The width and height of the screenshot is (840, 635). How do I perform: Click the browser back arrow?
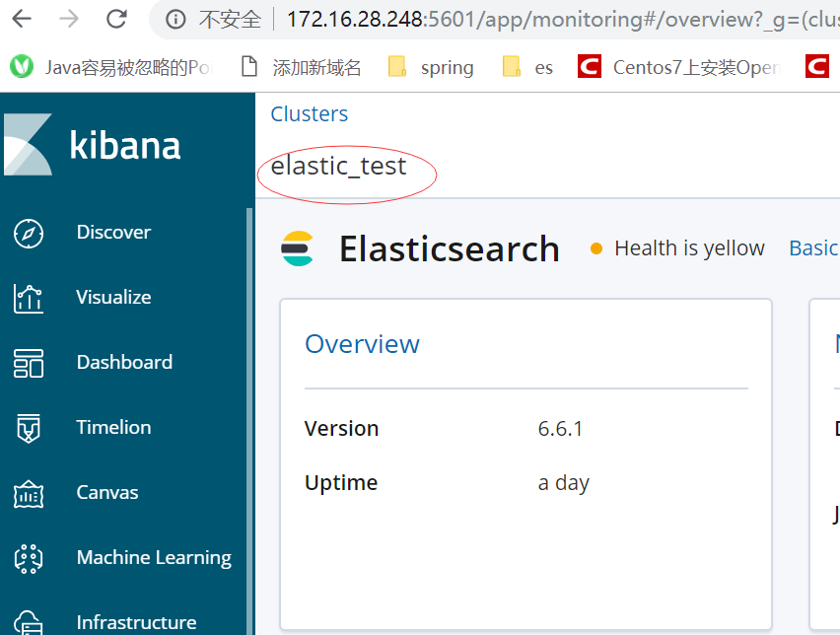22,20
